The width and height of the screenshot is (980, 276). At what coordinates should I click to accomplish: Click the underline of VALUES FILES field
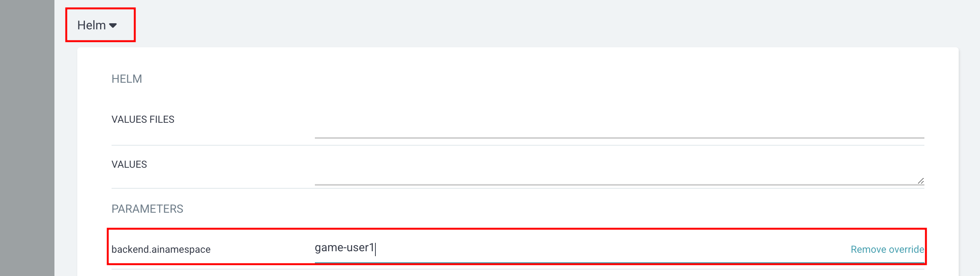tap(619, 138)
